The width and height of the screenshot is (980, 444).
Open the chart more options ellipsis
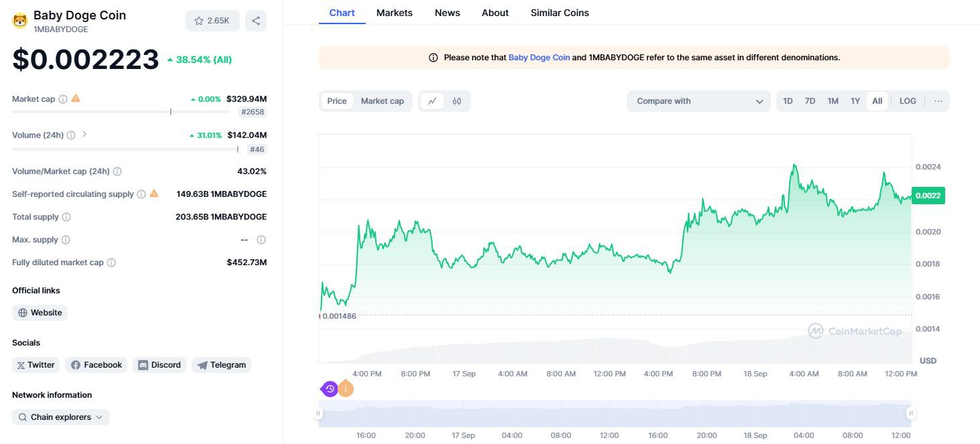coord(938,101)
